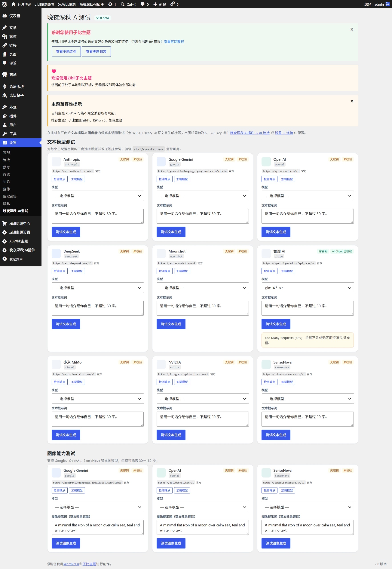Click the updates icon showing 1

pyautogui.click(x=110, y=4)
